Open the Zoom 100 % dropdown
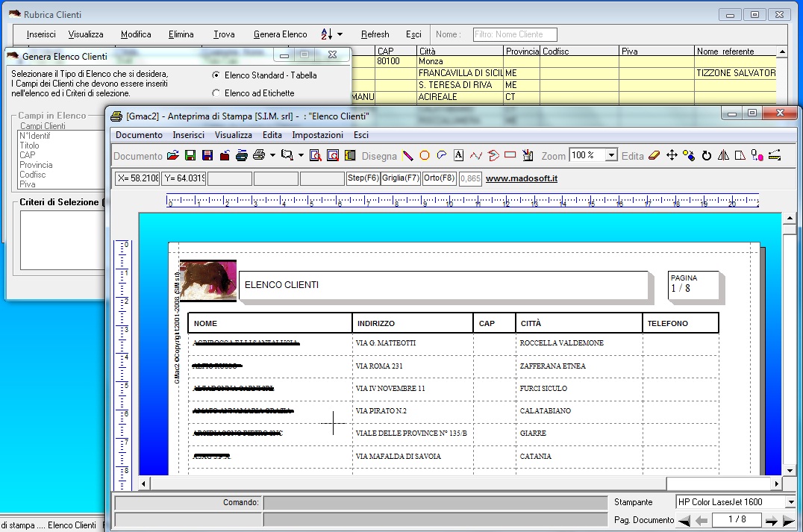 [611, 155]
